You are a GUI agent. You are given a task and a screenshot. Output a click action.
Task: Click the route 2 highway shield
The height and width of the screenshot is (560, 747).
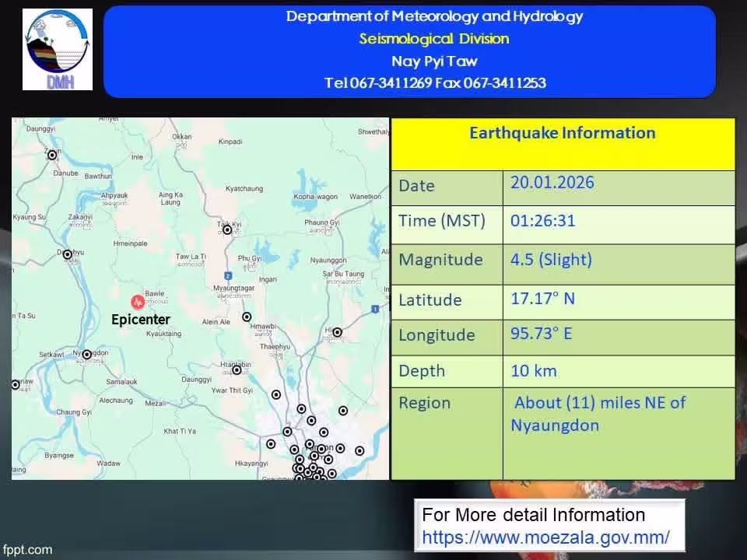[228, 275]
